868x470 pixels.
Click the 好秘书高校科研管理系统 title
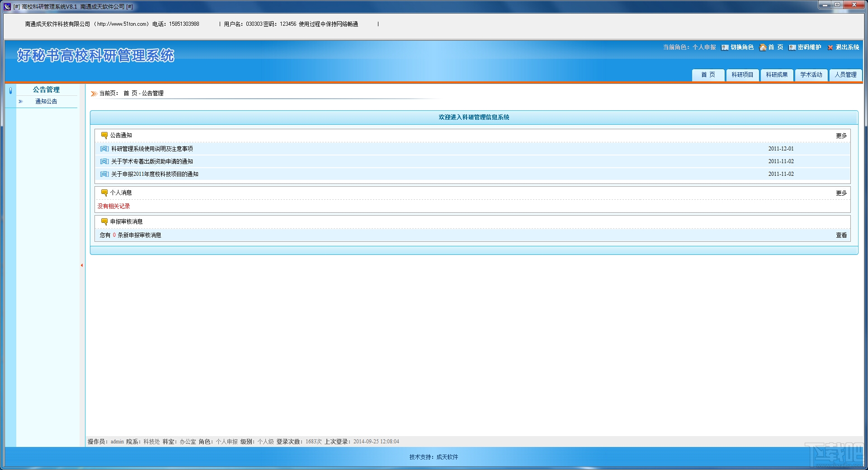click(x=95, y=56)
